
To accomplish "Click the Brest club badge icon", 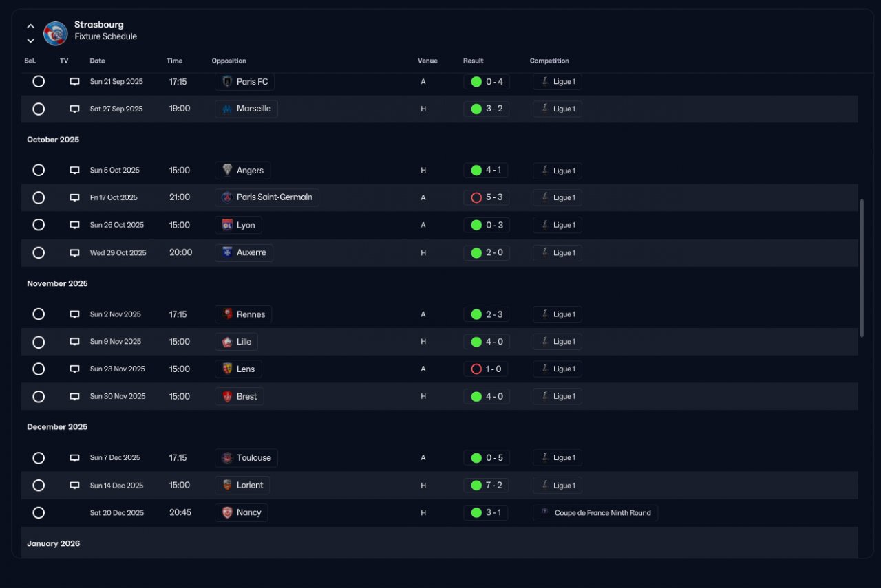I will pos(227,396).
